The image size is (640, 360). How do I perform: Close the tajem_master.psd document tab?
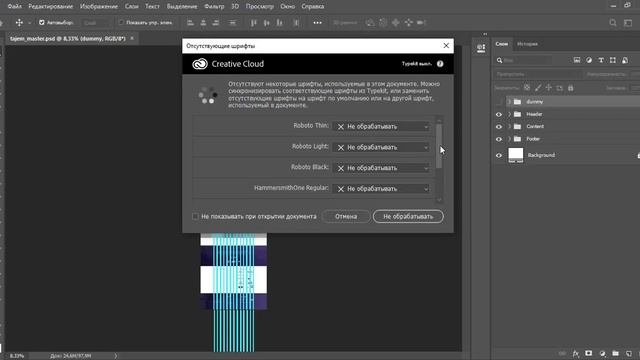coord(132,38)
